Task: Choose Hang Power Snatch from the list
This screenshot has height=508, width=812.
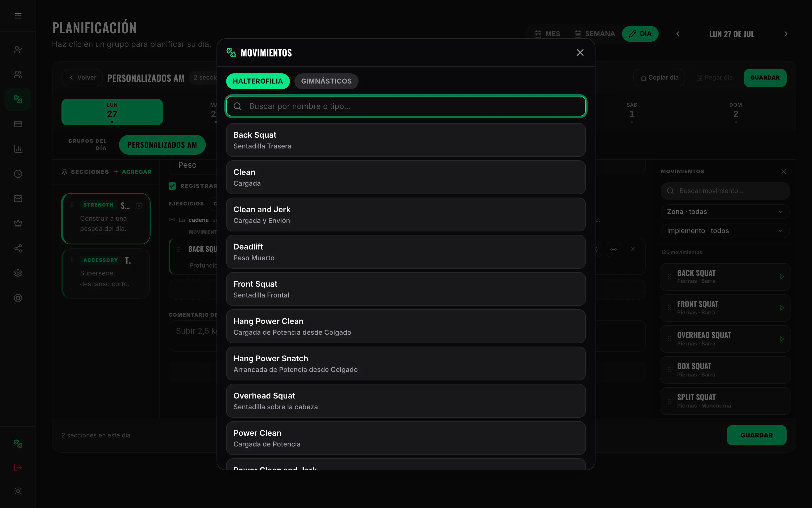Action: point(406,364)
